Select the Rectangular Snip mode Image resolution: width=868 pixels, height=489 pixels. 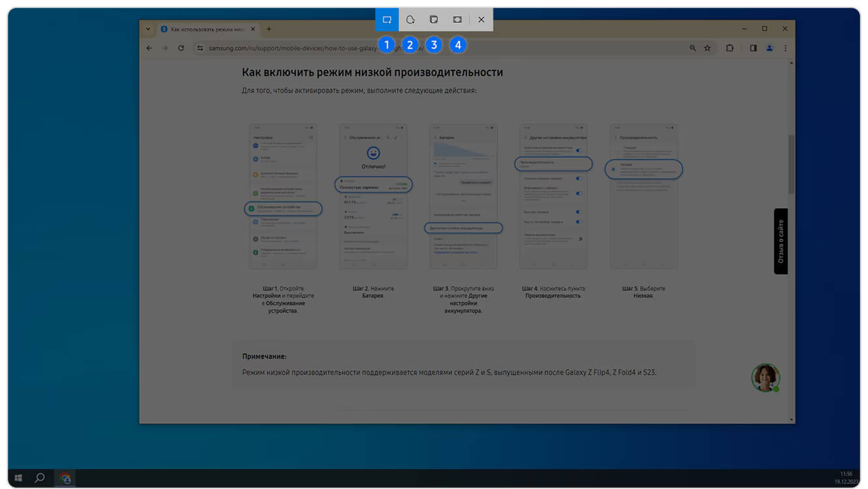click(x=386, y=20)
